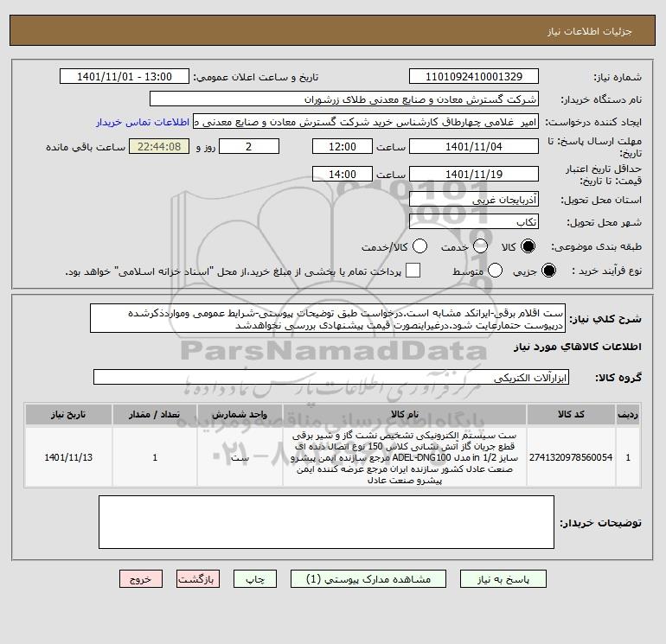Select the متوسط purchase type radio
The width and height of the screenshot is (666, 644).
(496, 271)
